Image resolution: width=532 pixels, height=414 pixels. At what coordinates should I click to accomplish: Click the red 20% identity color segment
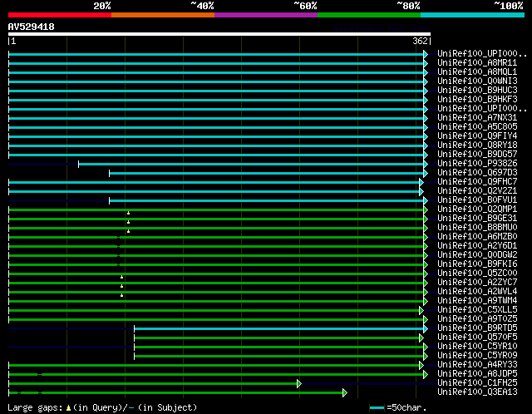(60, 15)
